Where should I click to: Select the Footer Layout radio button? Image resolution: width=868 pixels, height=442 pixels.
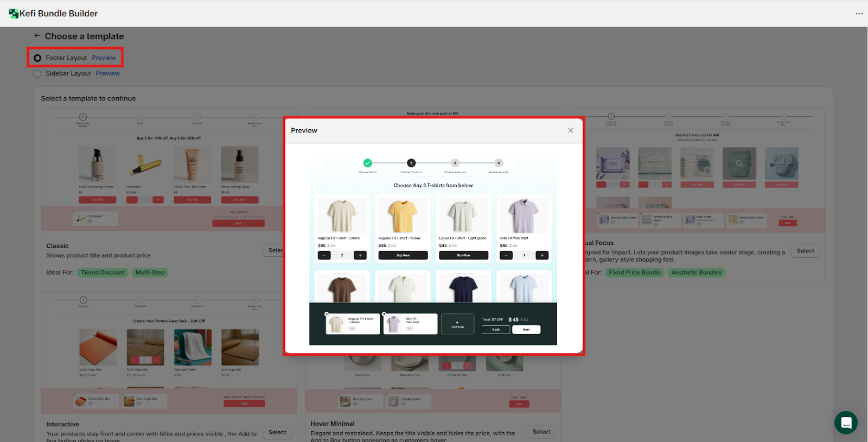[37, 58]
